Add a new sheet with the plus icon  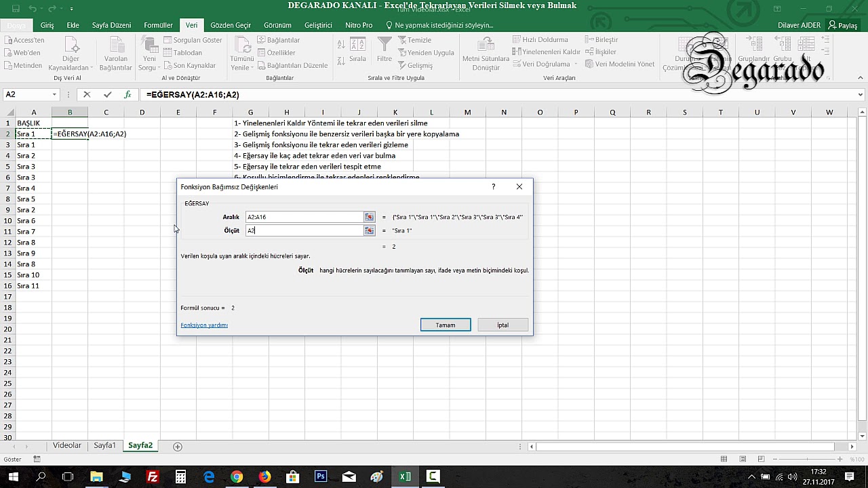[x=178, y=446]
